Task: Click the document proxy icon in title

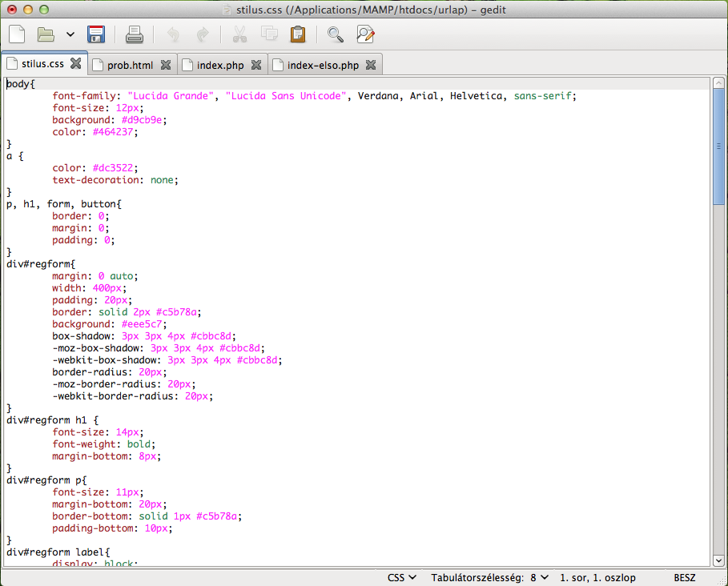Action: [227, 10]
